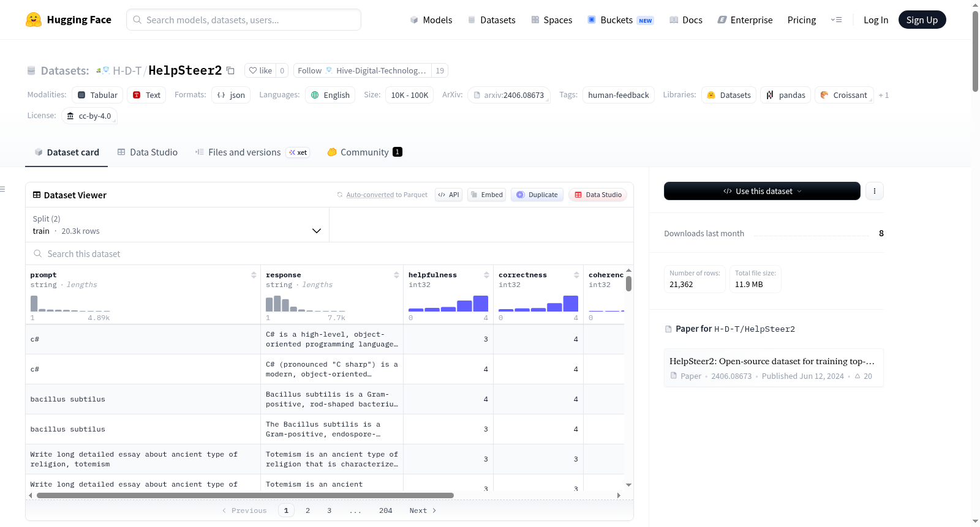980x527 pixels.
Task: Go to Spaces in navigation
Action: pos(551,20)
